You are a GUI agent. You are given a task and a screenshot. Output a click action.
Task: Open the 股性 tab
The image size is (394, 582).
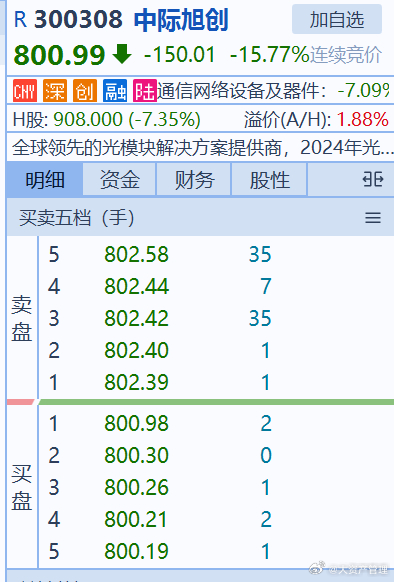269,180
